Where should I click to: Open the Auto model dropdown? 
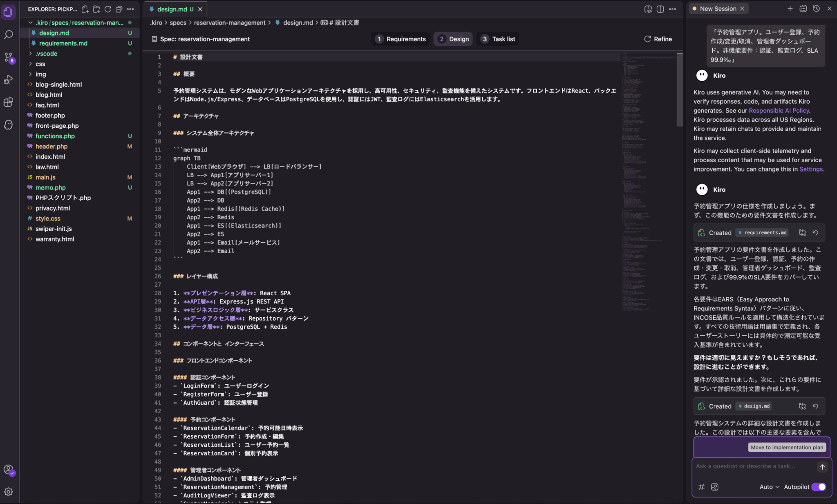[x=769, y=487]
